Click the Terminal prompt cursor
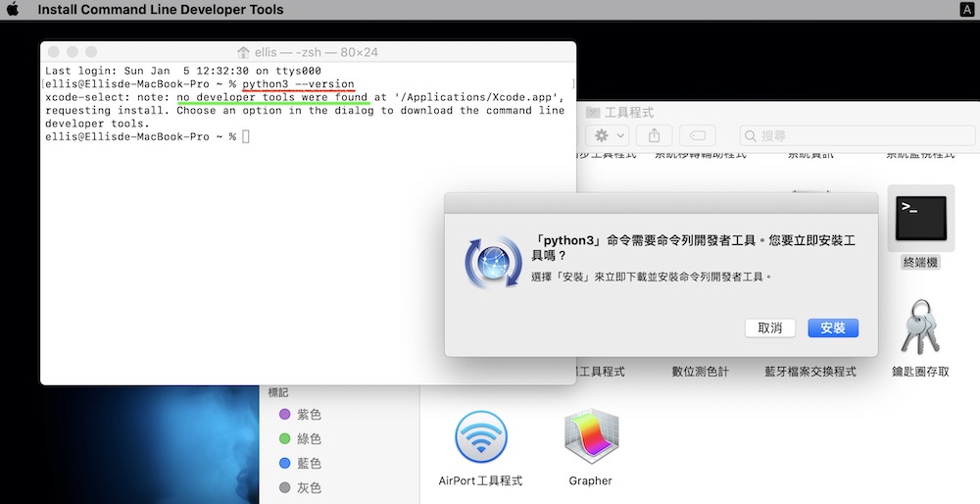 tap(246, 136)
